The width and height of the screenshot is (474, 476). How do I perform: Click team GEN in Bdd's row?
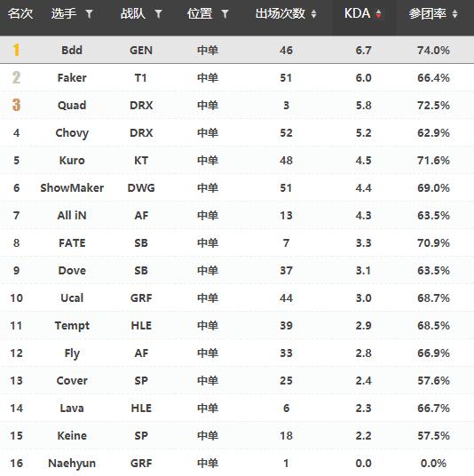(141, 50)
